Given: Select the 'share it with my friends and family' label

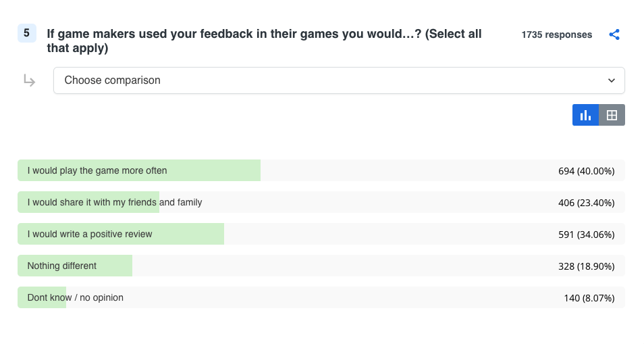Looking at the screenshot, I should (115, 202).
